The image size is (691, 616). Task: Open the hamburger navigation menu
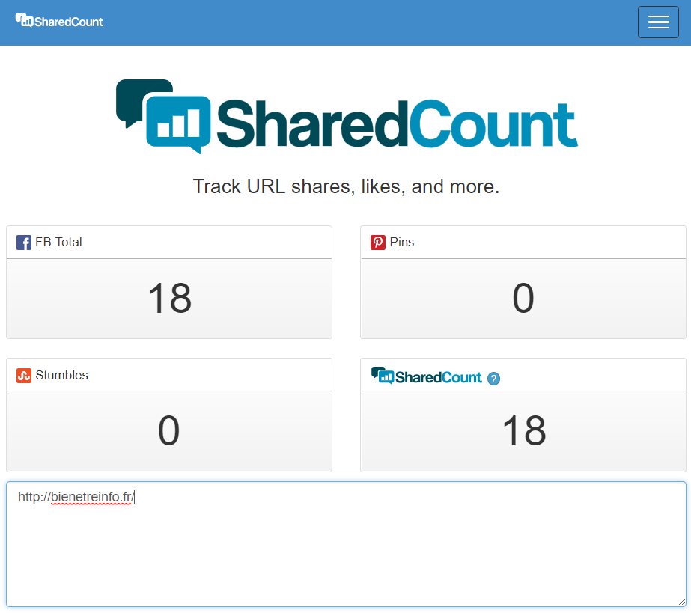(658, 22)
